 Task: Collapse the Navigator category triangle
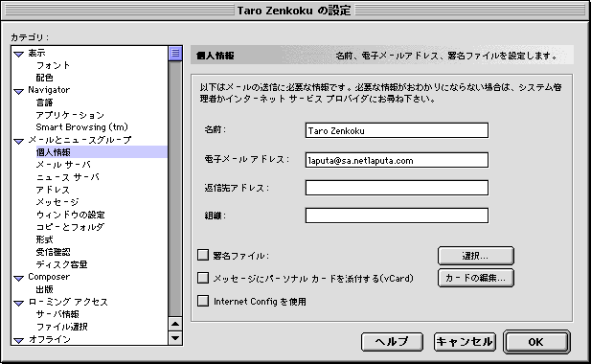(x=18, y=91)
